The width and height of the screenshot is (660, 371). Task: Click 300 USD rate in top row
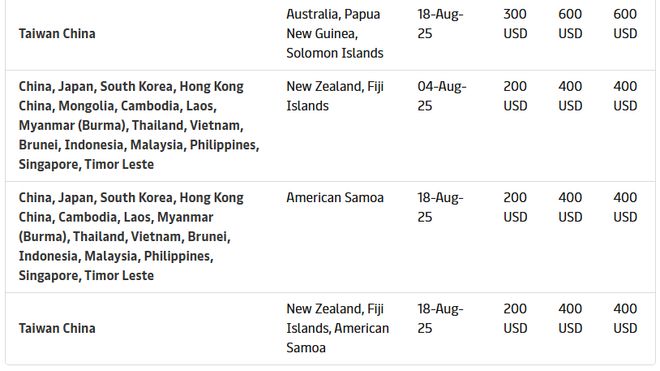pos(515,24)
